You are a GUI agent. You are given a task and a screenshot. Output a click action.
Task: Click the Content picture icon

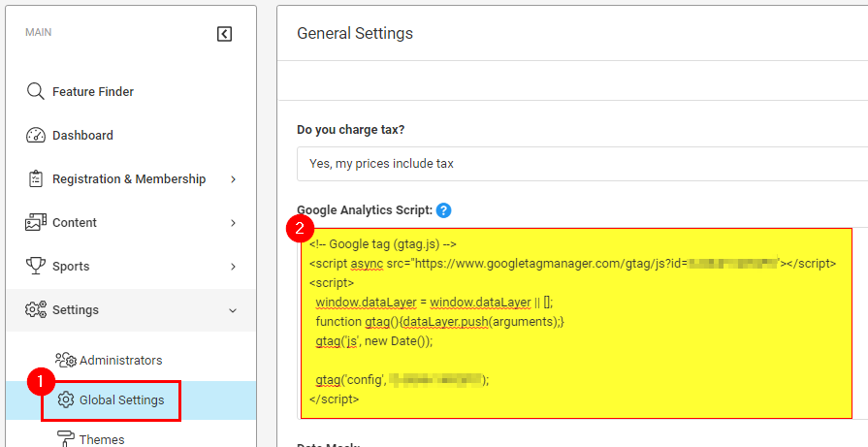click(x=36, y=222)
